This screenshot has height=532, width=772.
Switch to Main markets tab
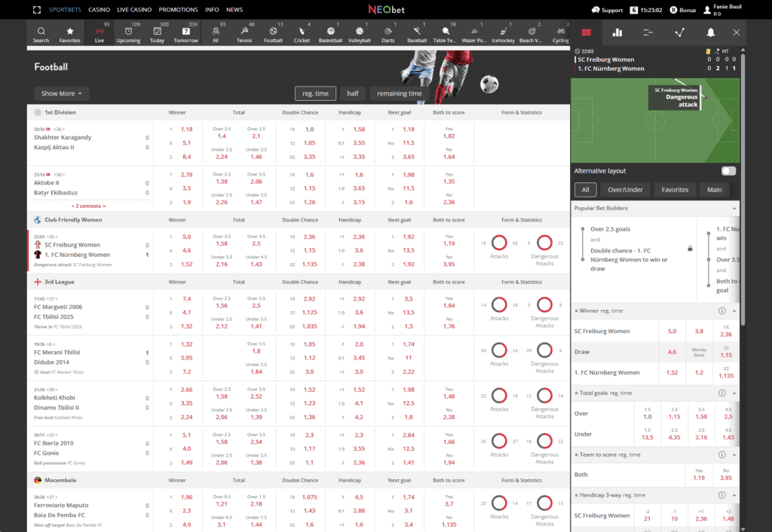(x=715, y=189)
